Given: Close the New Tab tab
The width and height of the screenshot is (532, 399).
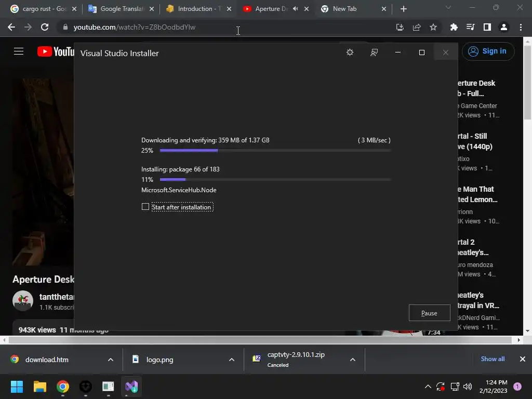Looking at the screenshot, I should pos(384,9).
